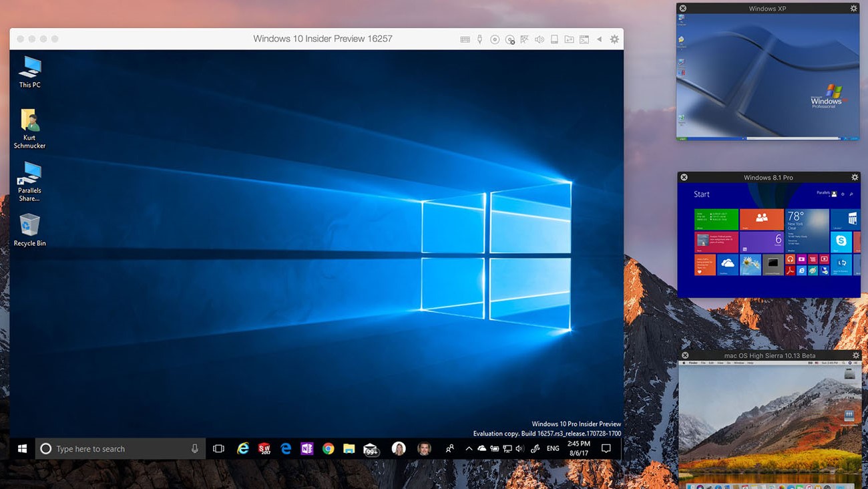
Task: Click the ENG language indicator
Action: tap(553, 449)
